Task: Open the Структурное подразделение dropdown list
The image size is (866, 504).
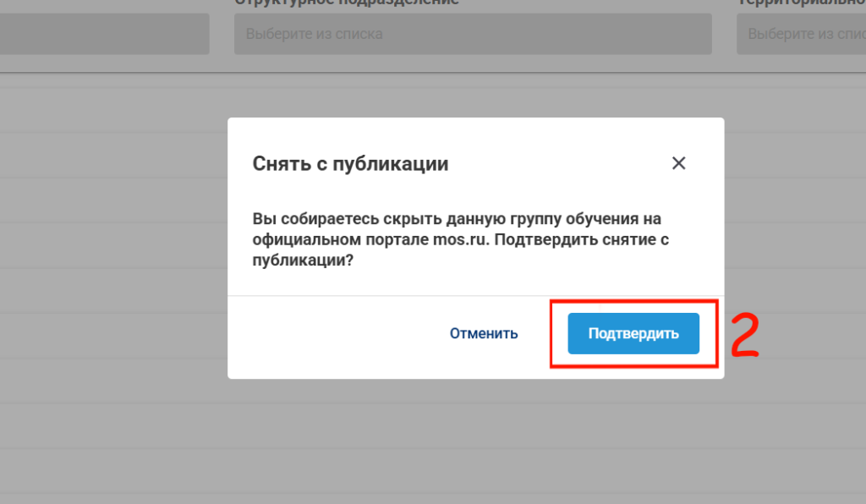Action: 473,34
